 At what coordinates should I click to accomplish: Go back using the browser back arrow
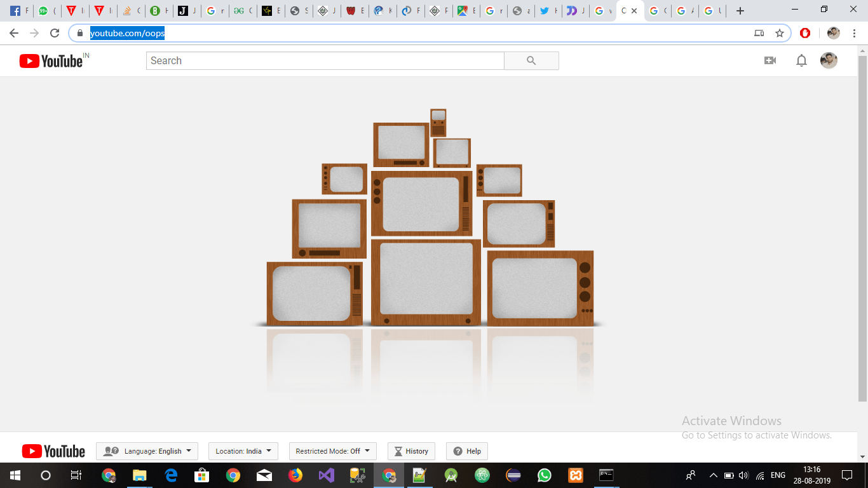pos(14,33)
